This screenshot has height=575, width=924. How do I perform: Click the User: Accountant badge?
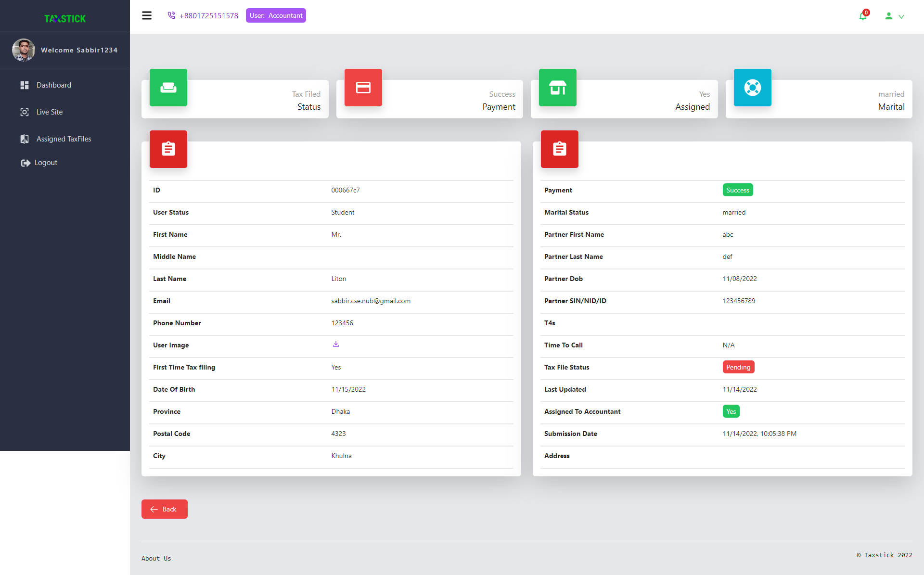pos(276,15)
